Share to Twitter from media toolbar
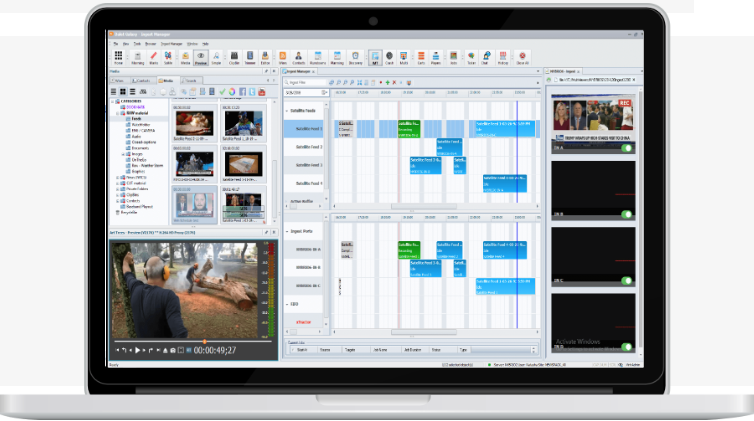Screen dimensions: 754x421 (252, 91)
